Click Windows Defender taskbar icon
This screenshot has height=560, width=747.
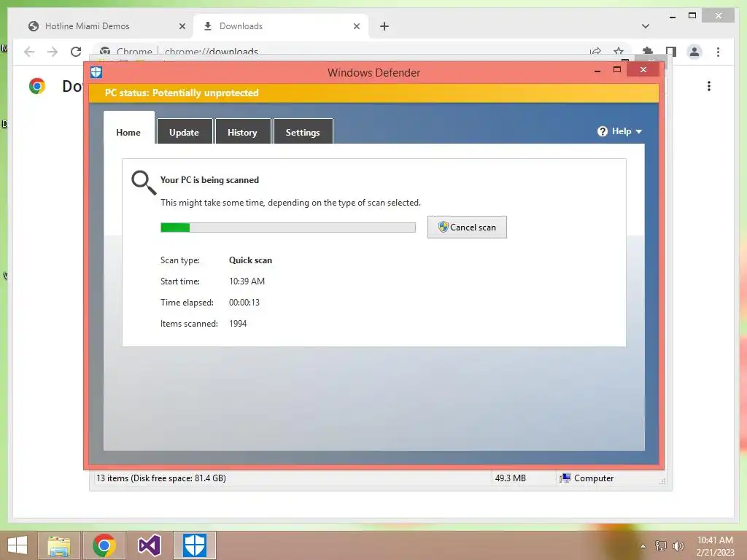(194, 545)
